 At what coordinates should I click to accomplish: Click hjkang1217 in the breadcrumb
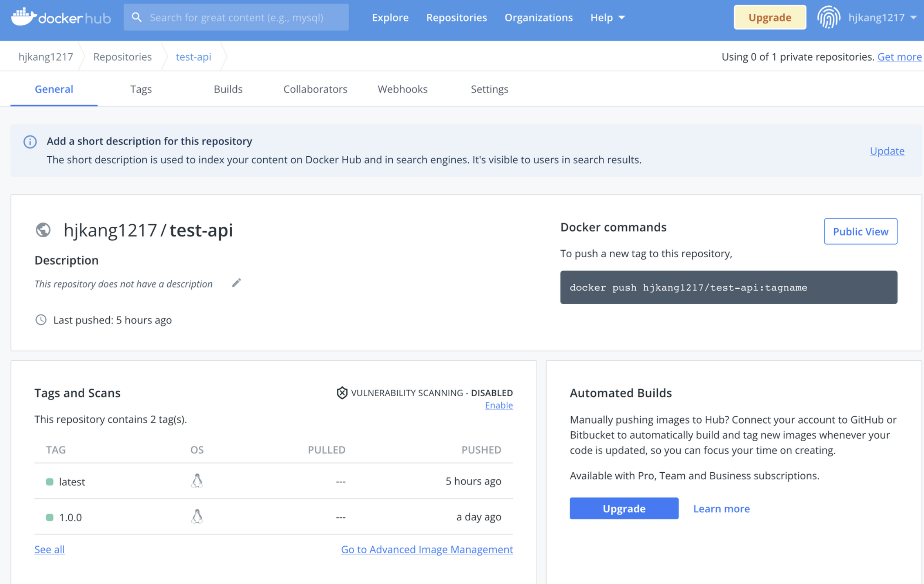pyautogui.click(x=46, y=57)
